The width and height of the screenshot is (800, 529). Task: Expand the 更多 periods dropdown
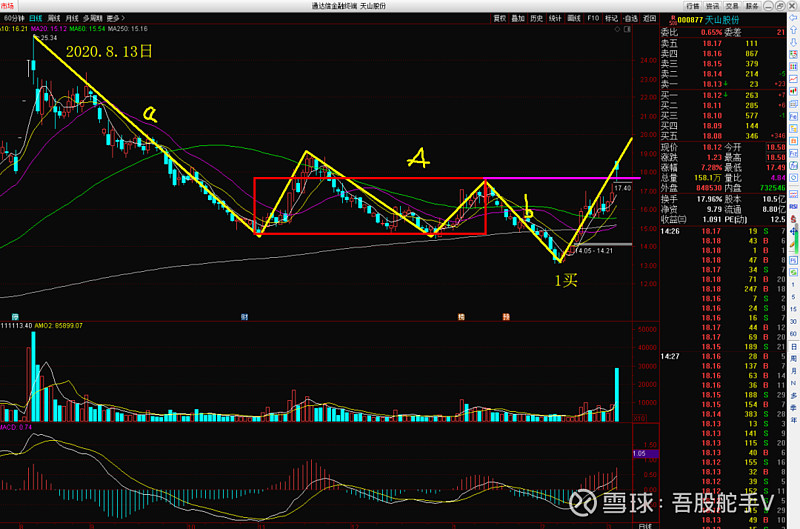115,18
